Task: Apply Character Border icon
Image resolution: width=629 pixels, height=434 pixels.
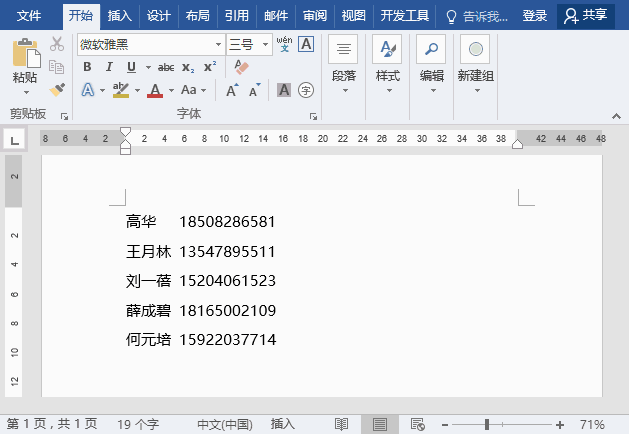Action: click(x=306, y=44)
